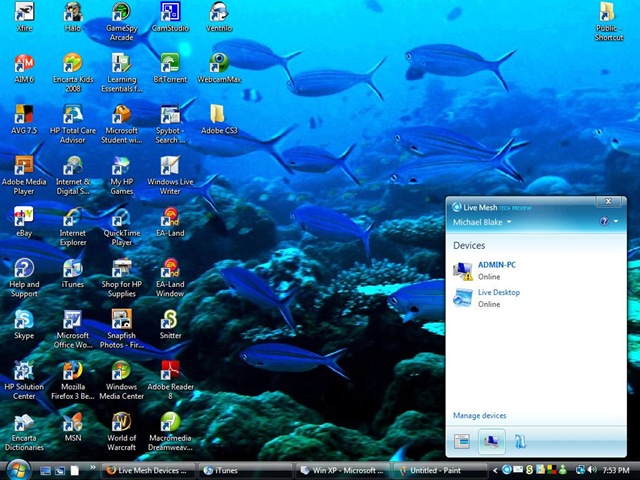Select the BitTorrent desktop icon
The width and height of the screenshot is (640, 480).
tap(170, 68)
